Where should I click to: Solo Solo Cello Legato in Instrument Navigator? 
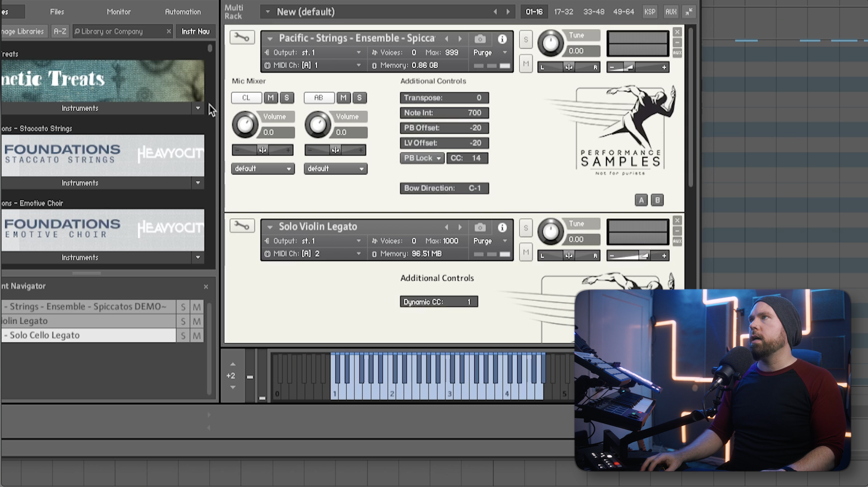(x=183, y=336)
